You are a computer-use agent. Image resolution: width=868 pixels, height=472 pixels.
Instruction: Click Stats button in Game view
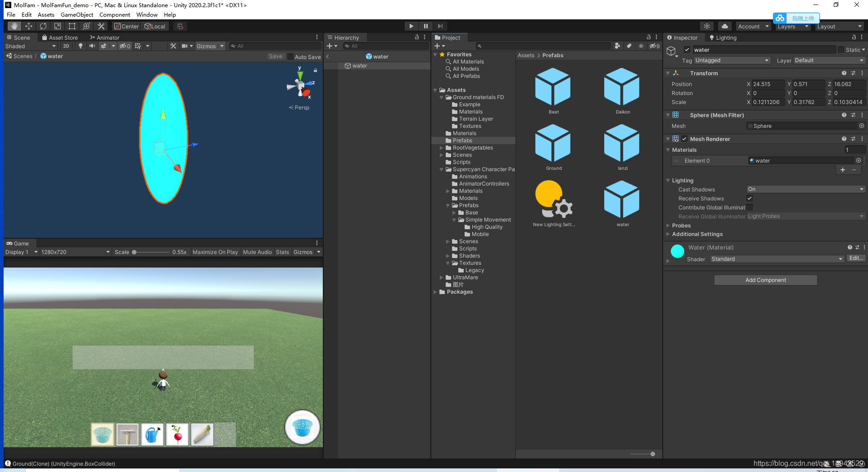pos(282,252)
